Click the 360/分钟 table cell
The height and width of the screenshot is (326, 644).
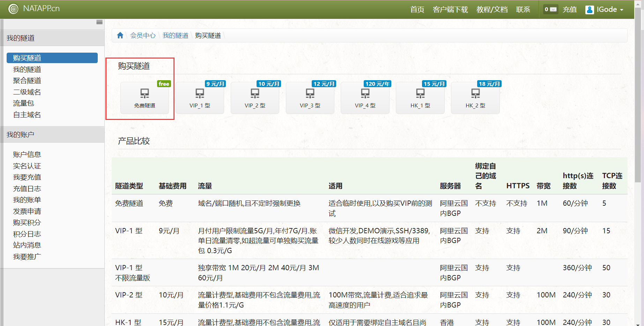(577, 268)
